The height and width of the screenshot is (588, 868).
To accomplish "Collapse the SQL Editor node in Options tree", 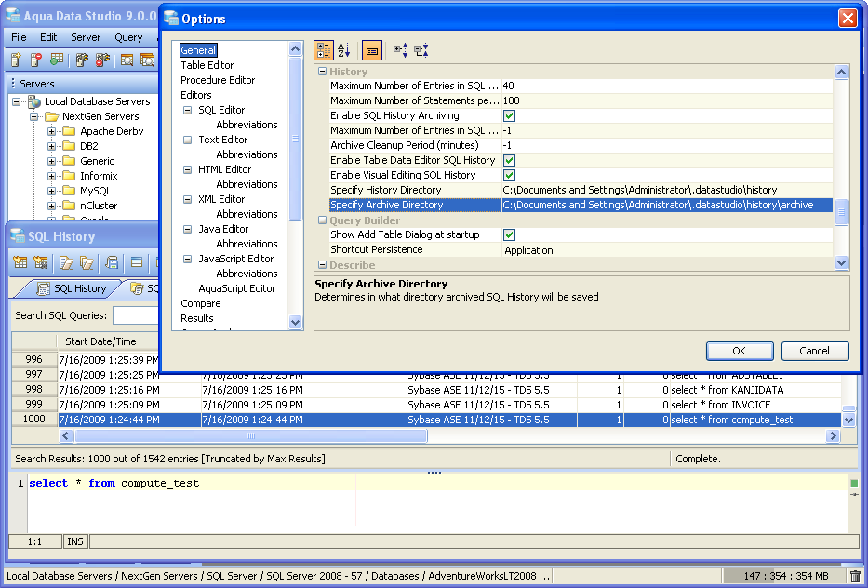I will pyautogui.click(x=187, y=110).
